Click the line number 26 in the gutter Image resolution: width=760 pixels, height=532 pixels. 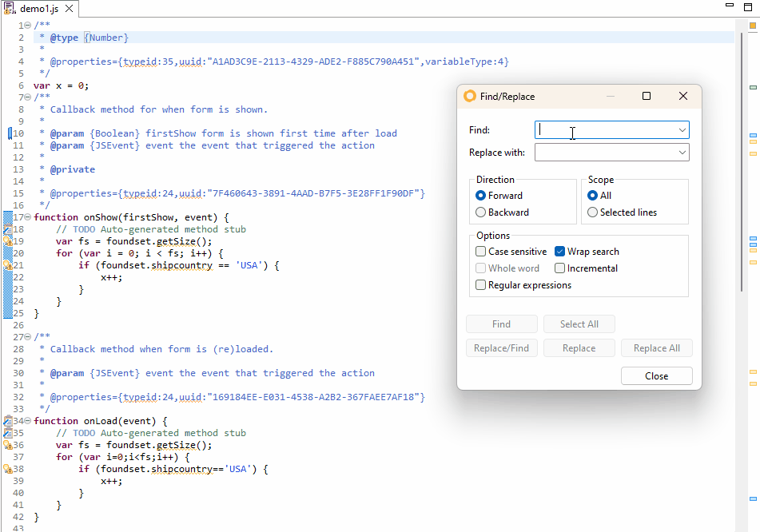(x=18, y=325)
